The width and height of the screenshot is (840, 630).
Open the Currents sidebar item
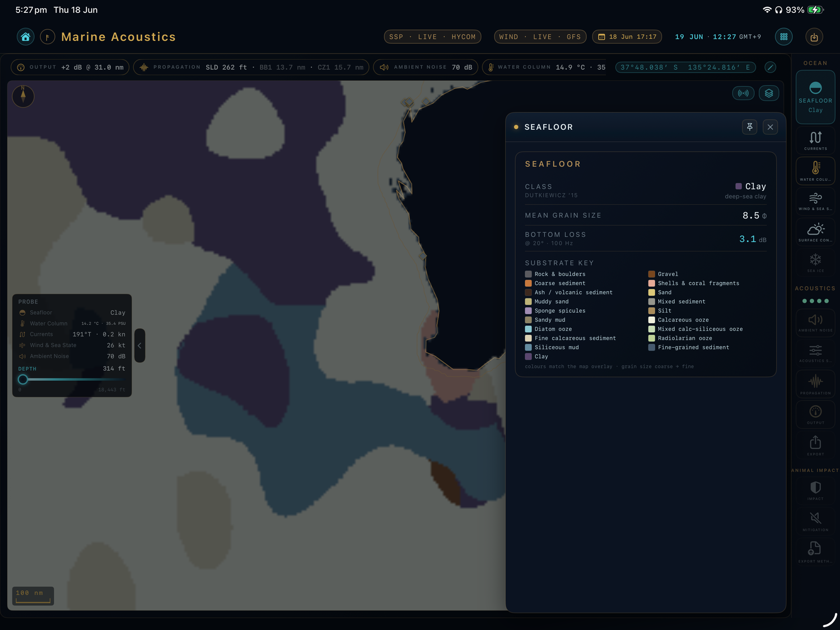(x=815, y=140)
